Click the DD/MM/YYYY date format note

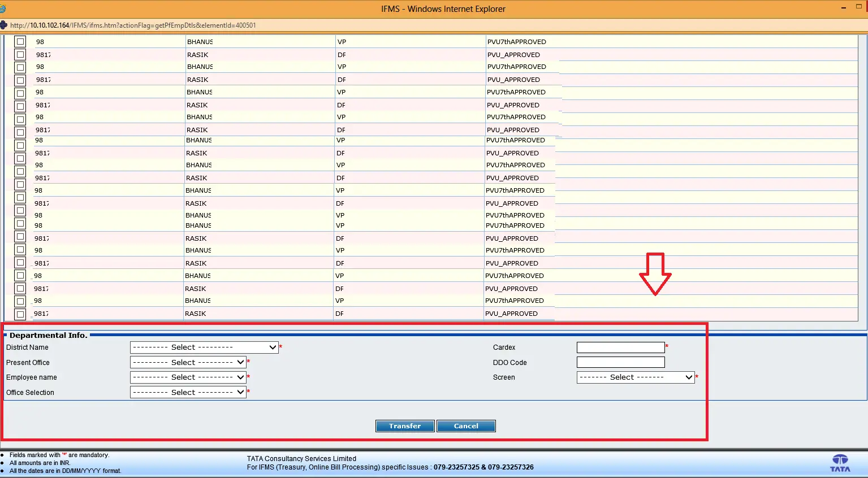[x=66, y=471]
